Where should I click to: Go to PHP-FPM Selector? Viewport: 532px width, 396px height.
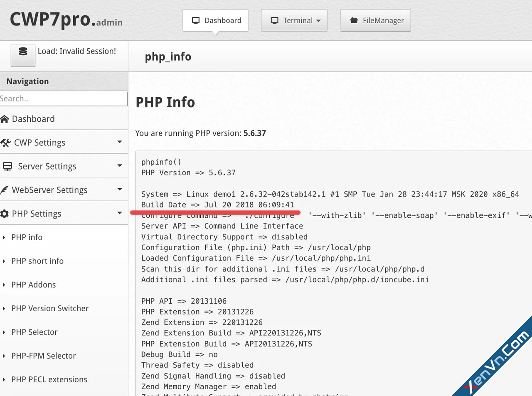pos(43,356)
